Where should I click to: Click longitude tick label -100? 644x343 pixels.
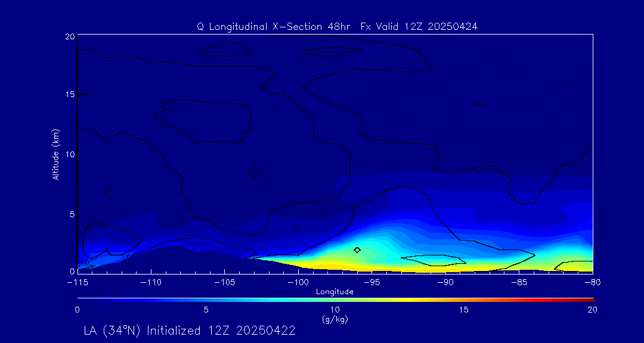tap(298, 283)
